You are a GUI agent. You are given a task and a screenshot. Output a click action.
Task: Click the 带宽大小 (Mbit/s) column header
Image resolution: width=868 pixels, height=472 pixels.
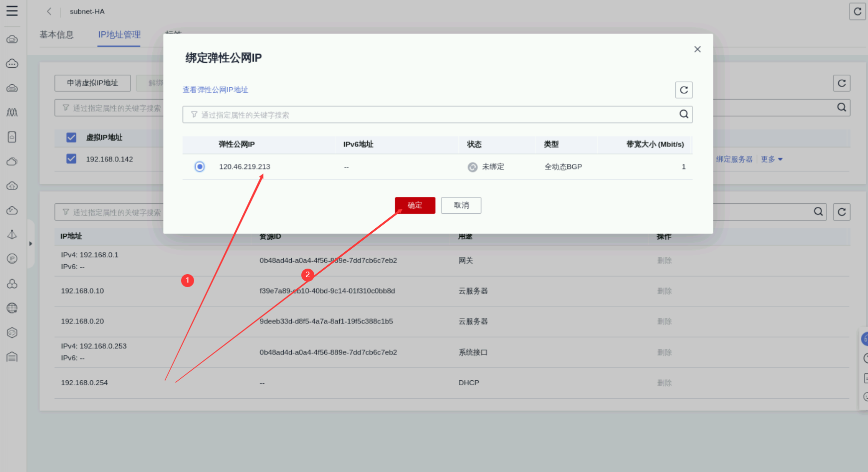pyautogui.click(x=655, y=145)
